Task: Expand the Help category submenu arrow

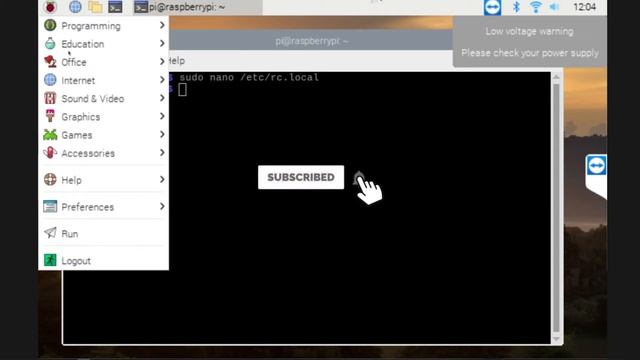Action: [x=162, y=179]
